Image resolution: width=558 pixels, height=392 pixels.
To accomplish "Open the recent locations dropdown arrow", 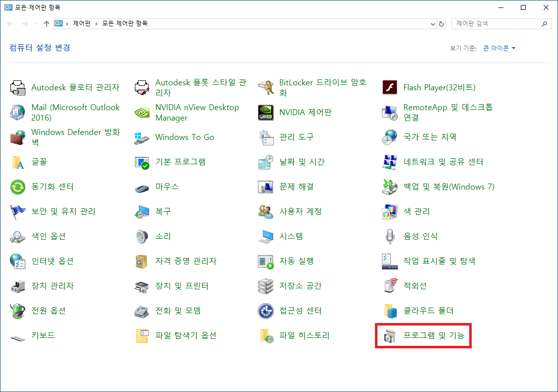I will pos(36,24).
